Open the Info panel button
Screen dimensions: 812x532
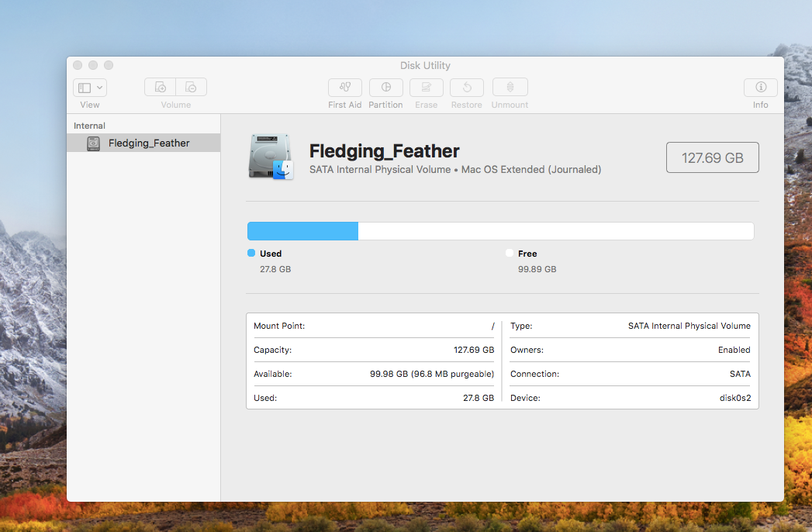coord(761,87)
